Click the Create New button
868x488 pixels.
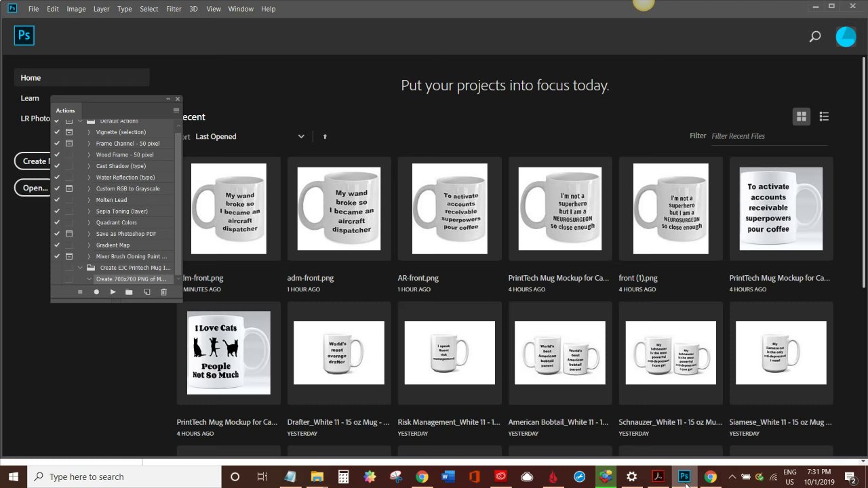[x=33, y=161]
